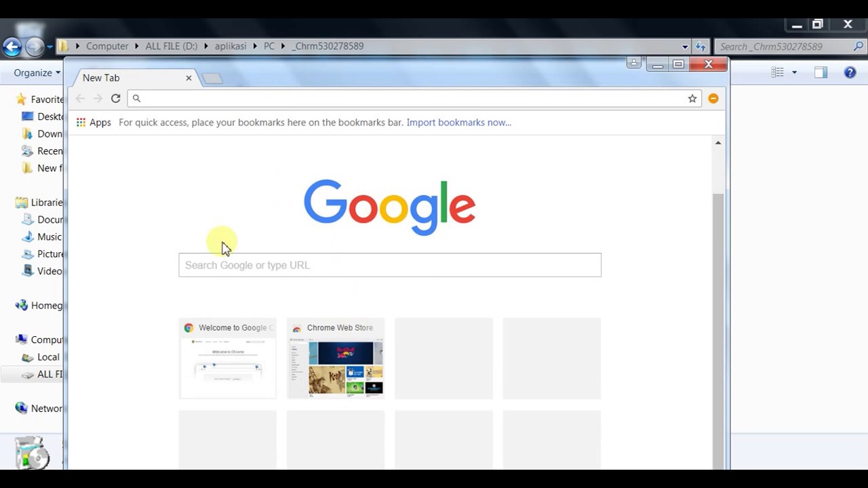Open Explorer view options dropdown arrow
This screenshot has height=488, width=868.
(794, 73)
